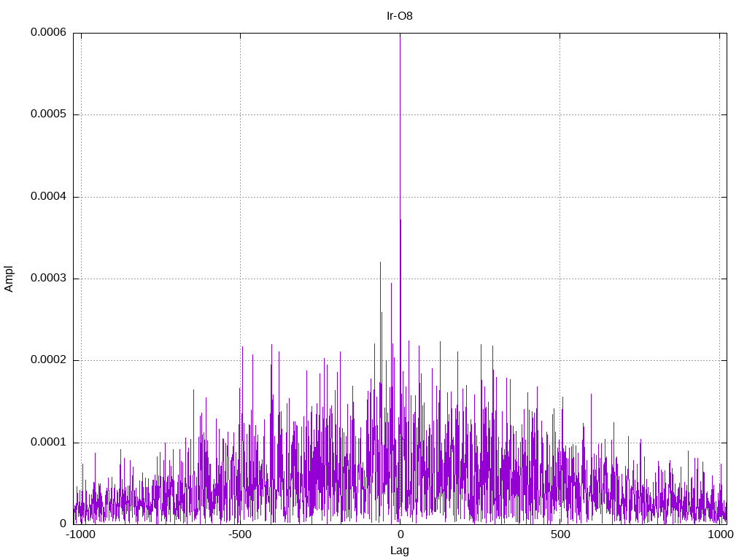747x560 pixels.
Task: Select the Lag x-axis label
Action: tap(399, 551)
